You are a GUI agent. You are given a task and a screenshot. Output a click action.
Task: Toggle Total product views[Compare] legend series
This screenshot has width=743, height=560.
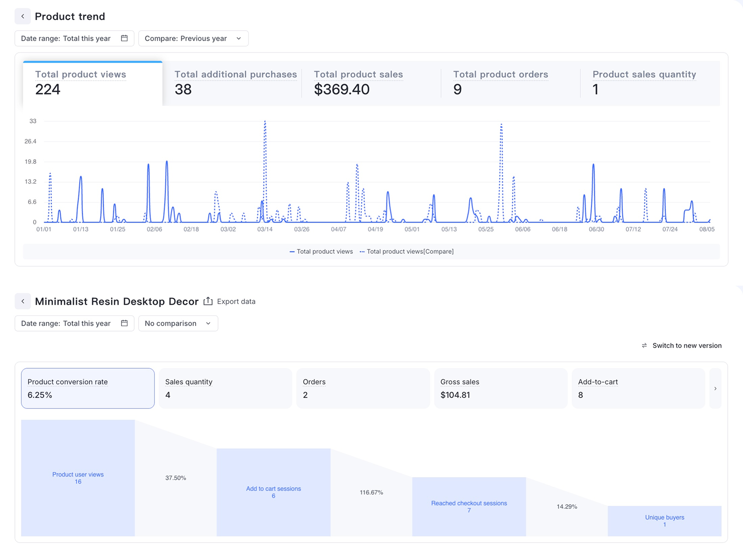click(406, 252)
